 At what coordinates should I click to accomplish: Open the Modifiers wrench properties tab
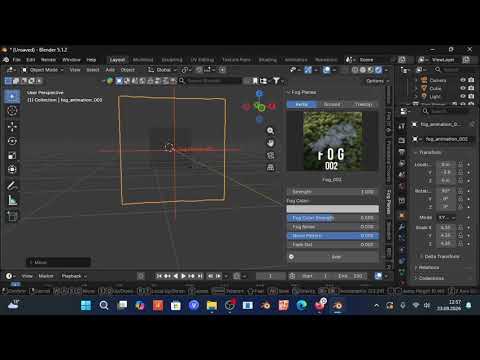click(402, 227)
